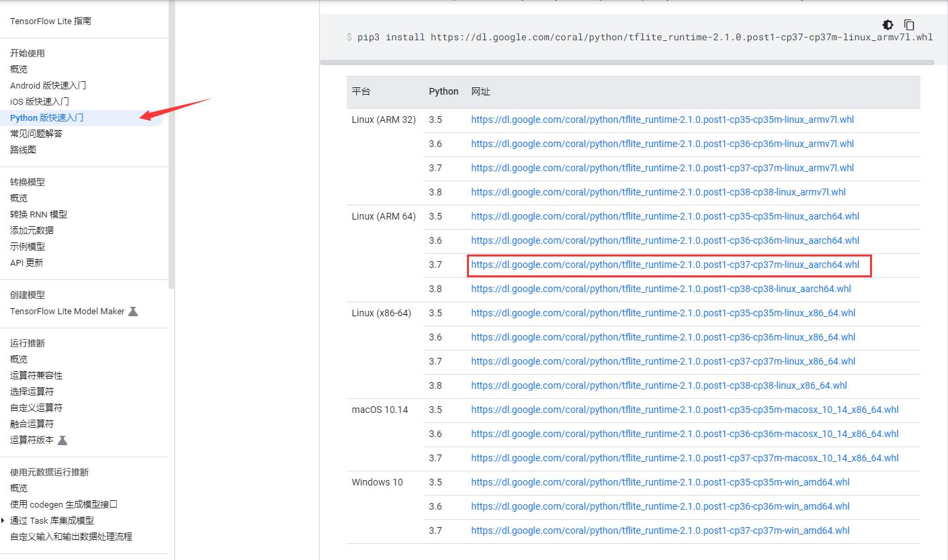Open the cp37 macosx_10_14 wheel link
Image resolution: width=948 pixels, height=560 pixels.
point(685,458)
